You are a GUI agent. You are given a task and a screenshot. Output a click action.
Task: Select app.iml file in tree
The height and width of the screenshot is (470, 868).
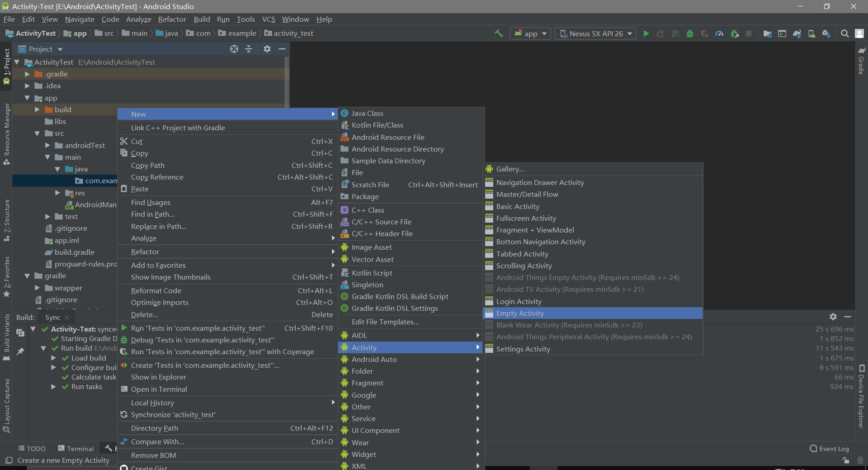pyautogui.click(x=62, y=240)
